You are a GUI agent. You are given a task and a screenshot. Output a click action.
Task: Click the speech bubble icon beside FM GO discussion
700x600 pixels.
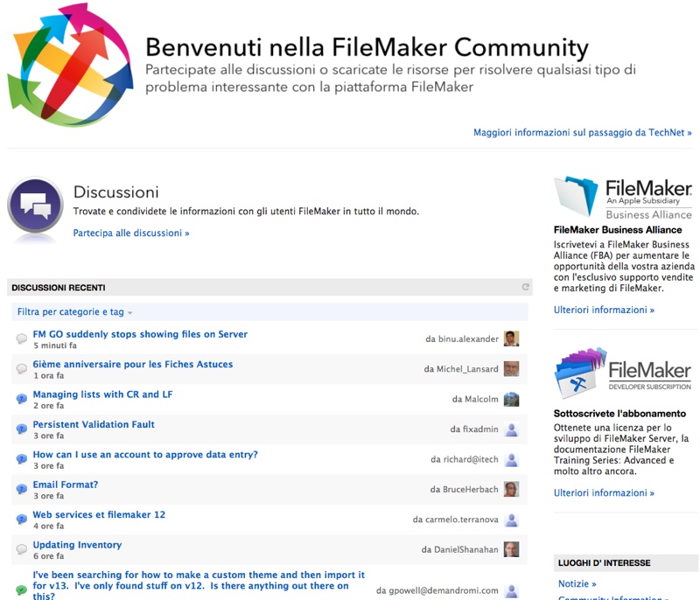[x=21, y=338]
